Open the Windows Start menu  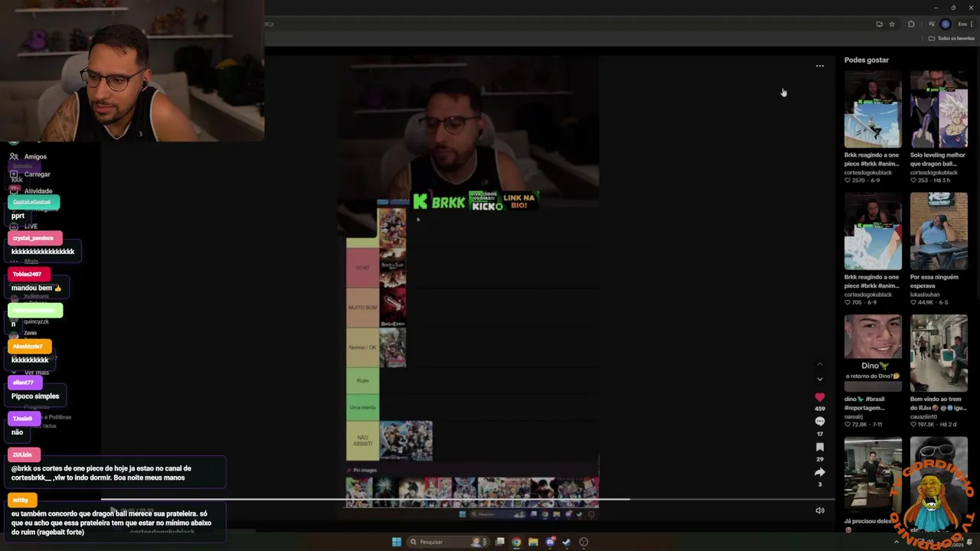pyautogui.click(x=397, y=542)
